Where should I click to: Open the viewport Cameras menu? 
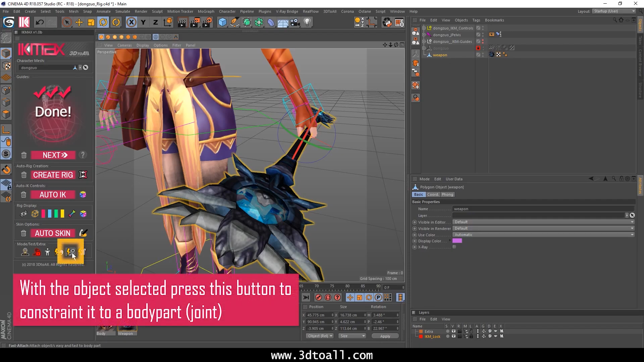(x=124, y=45)
